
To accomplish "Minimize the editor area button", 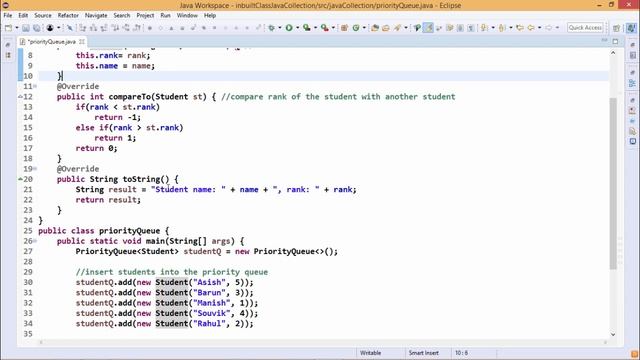I will (x=604, y=40).
